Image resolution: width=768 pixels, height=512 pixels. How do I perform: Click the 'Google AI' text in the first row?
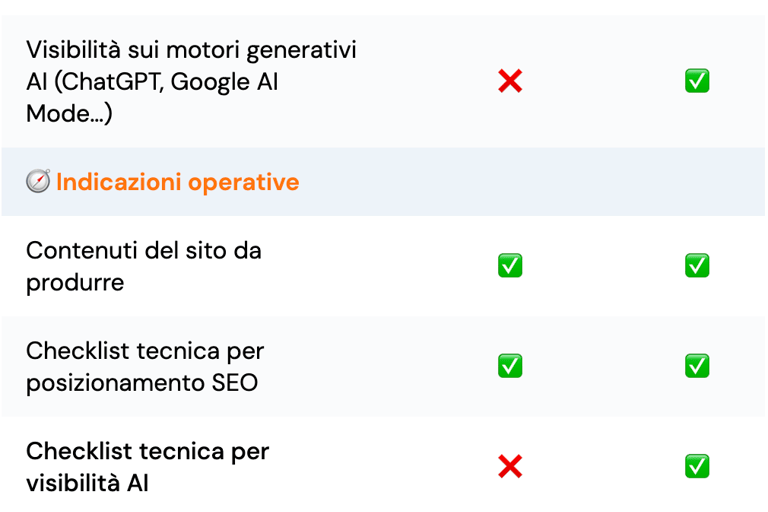pyautogui.click(x=224, y=81)
